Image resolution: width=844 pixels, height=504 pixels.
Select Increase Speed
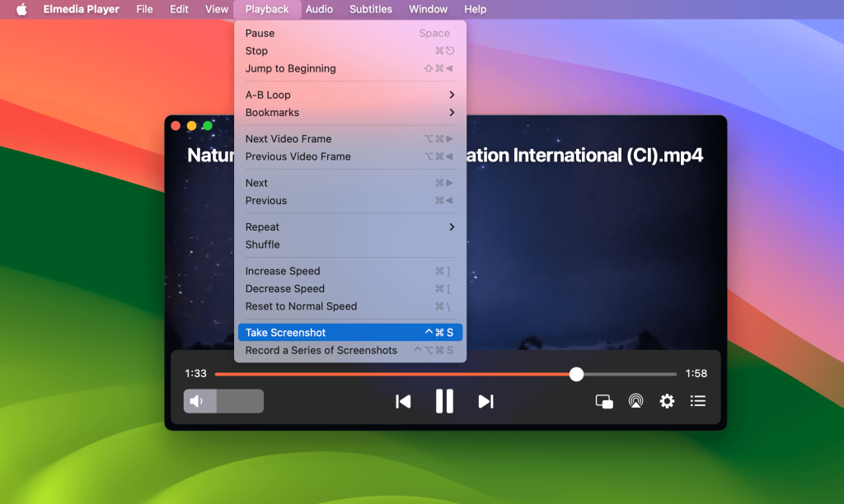coord(349,272)
